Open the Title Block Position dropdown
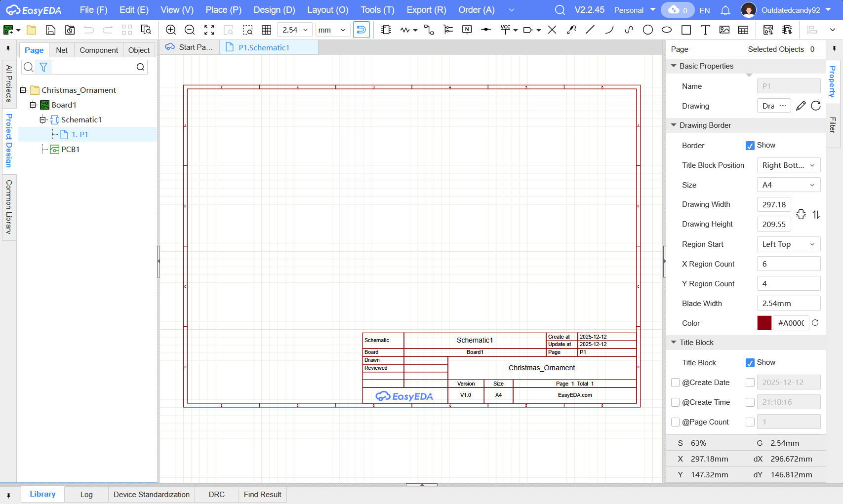Screen dimensions: 843x504 (x=788, y=165)
